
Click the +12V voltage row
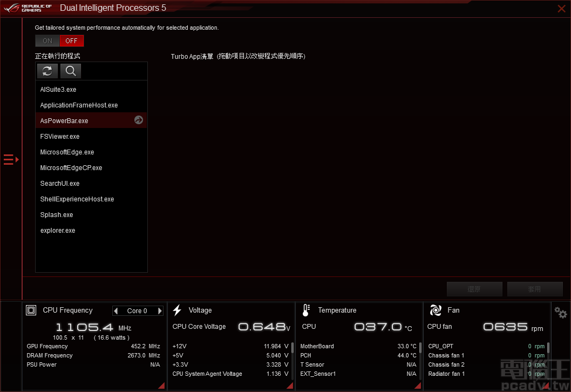click(230, 346)
